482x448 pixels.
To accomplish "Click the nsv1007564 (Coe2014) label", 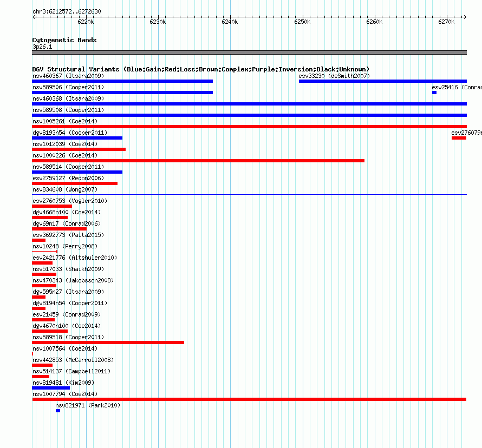I will (65, 348).
